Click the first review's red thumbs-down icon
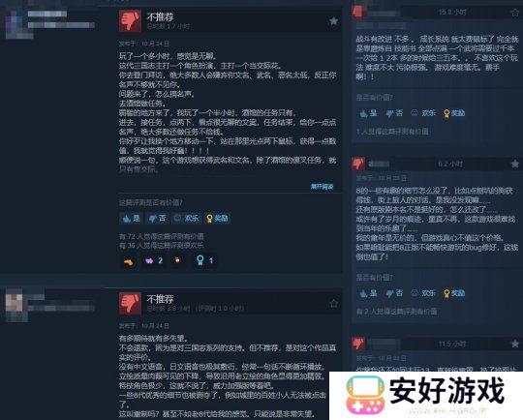 [130, 21]
